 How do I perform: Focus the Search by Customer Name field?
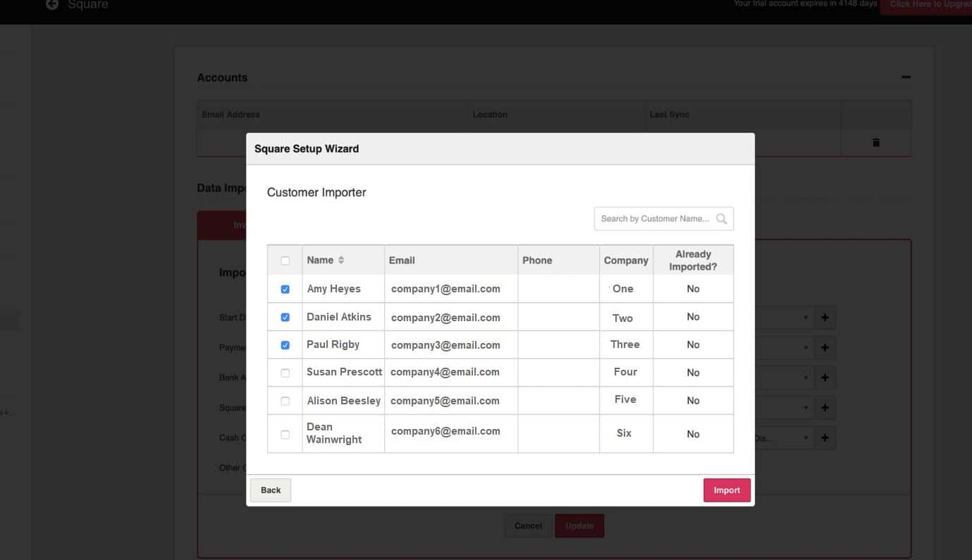[656, 219]
